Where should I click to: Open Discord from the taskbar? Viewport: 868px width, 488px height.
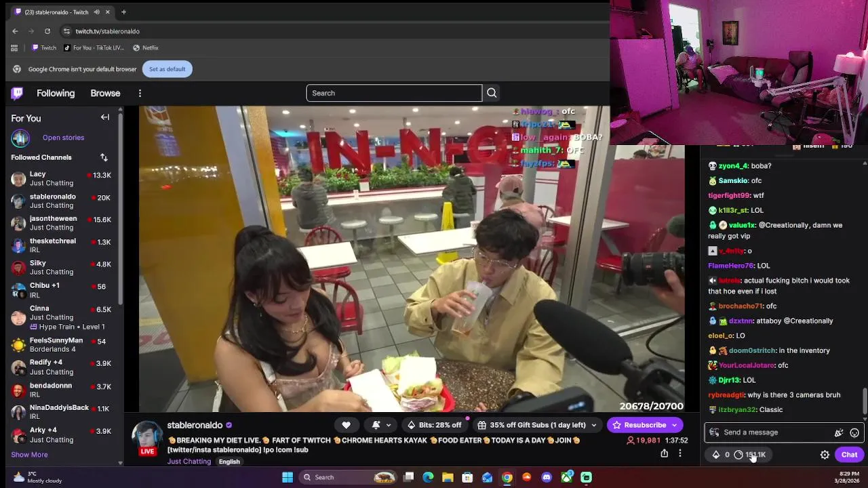click(547, 477)
